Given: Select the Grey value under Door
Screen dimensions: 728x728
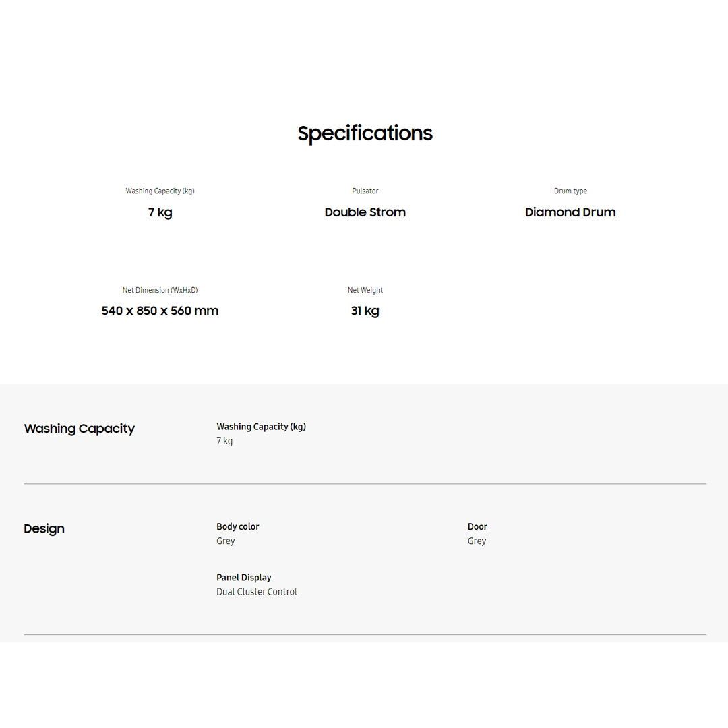Looking at the screenshot, I should [x=477, y=541].
